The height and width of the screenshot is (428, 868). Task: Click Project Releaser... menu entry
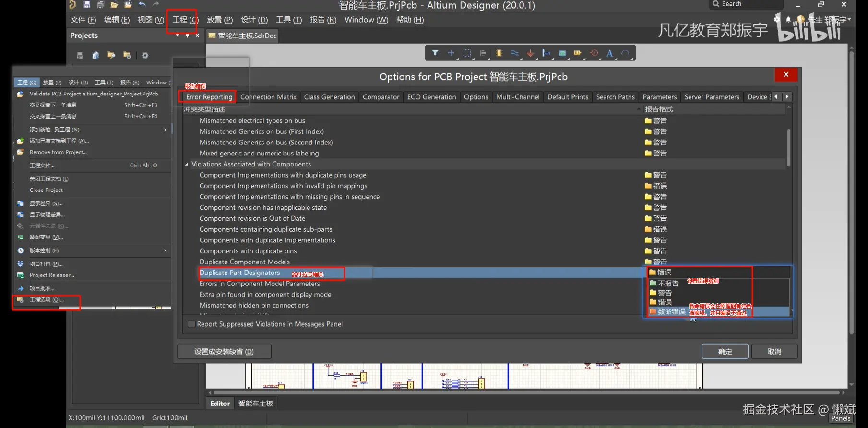coord(52,275)
